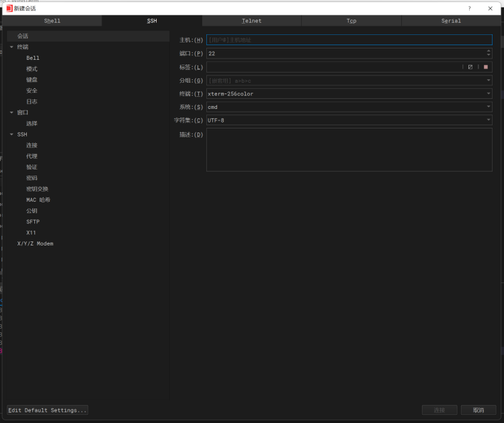504x423 pixels.
Task: Collapse the 窗口 tree node
Action: click(11, 112)
